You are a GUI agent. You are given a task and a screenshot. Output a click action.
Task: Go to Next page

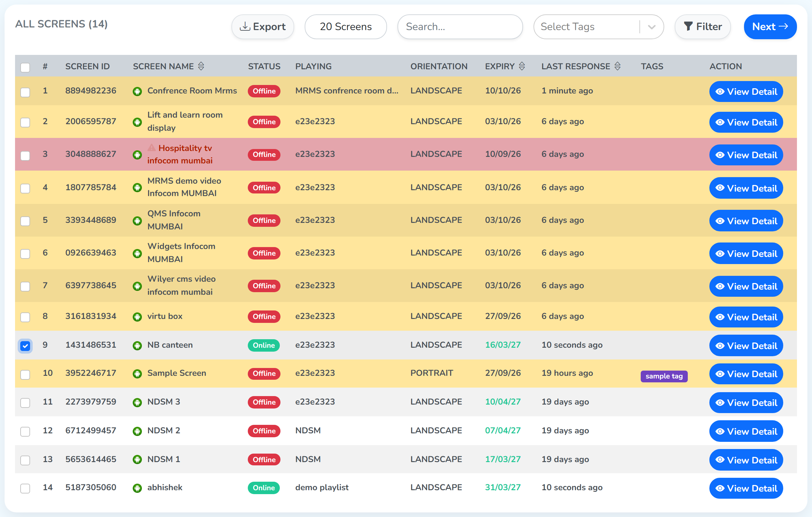click(770, 26)
